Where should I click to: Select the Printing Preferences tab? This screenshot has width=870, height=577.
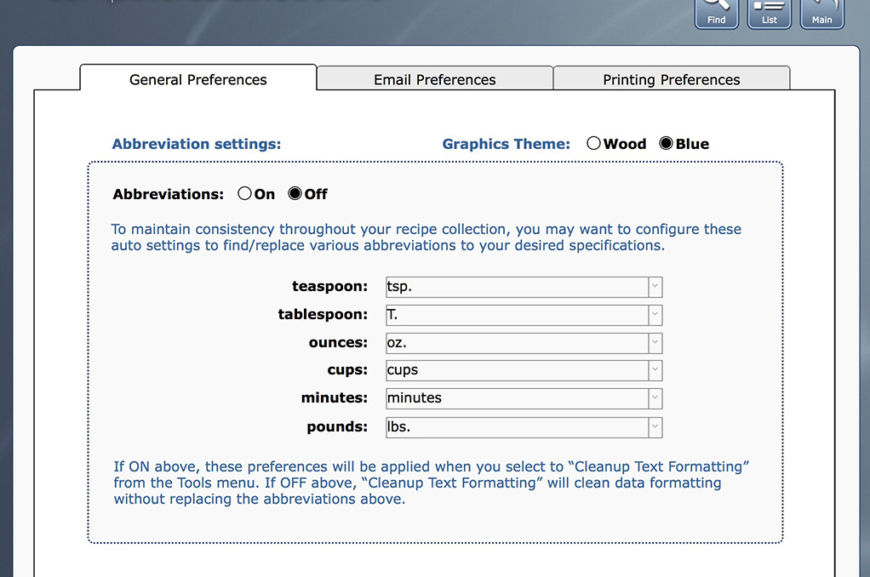point(671,79)
